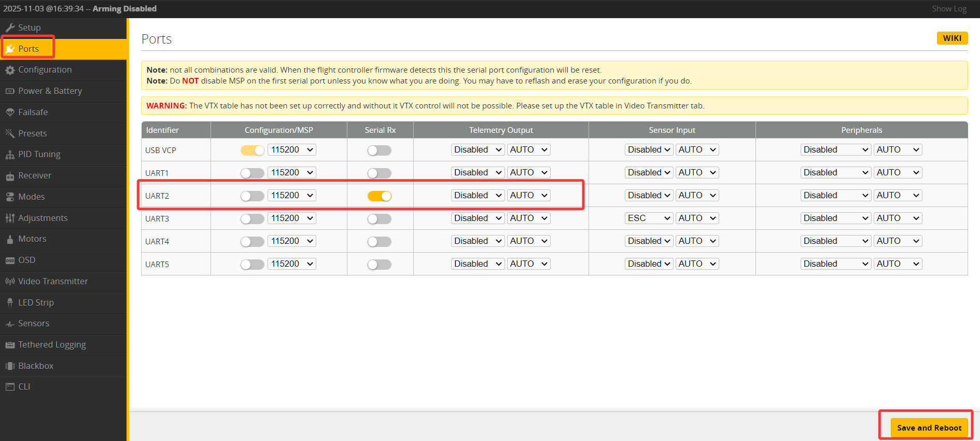
Task: Click Save and Reboot button
Action: tap(929, 428)
